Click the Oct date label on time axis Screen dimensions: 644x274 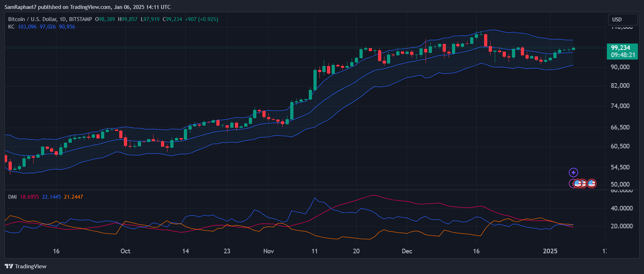125,251
